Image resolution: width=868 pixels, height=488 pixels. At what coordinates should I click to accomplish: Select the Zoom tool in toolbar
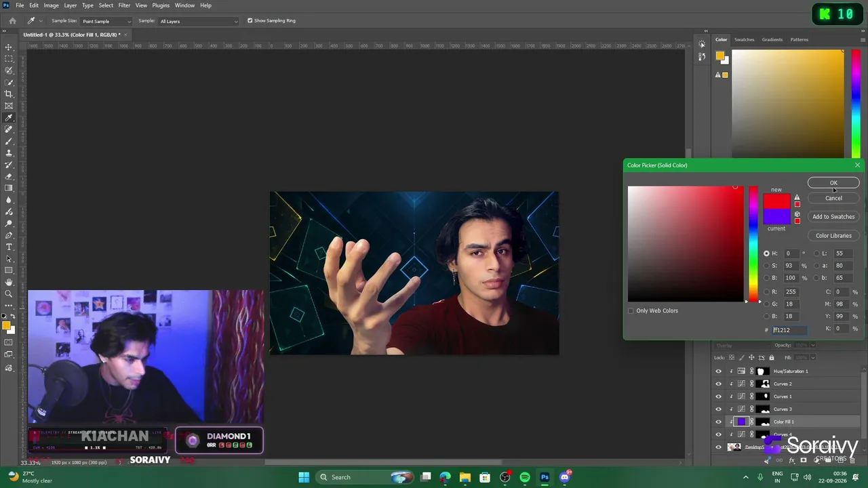[x=9, y=293]
